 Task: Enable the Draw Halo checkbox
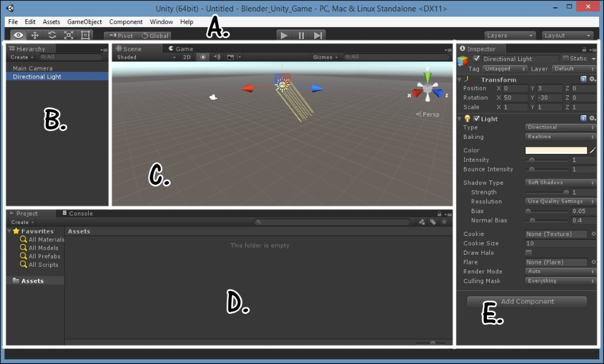[528, 253]
